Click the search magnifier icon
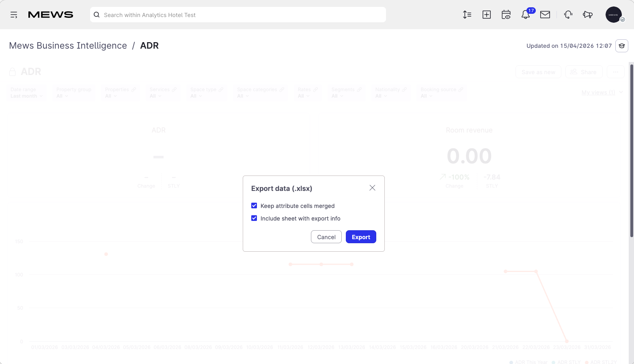The height and width of the screenshot is (364, 634). (x=97, y=15)
